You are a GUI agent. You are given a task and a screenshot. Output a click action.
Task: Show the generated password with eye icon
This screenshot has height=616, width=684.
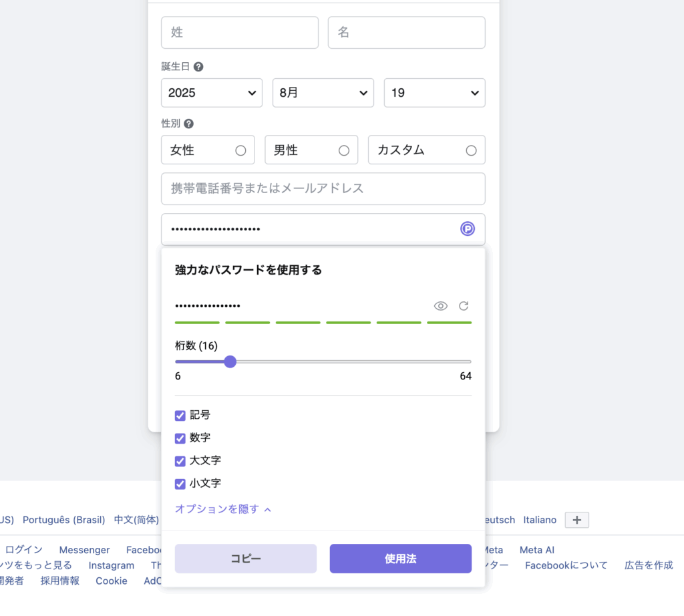(x=441, y=306)
